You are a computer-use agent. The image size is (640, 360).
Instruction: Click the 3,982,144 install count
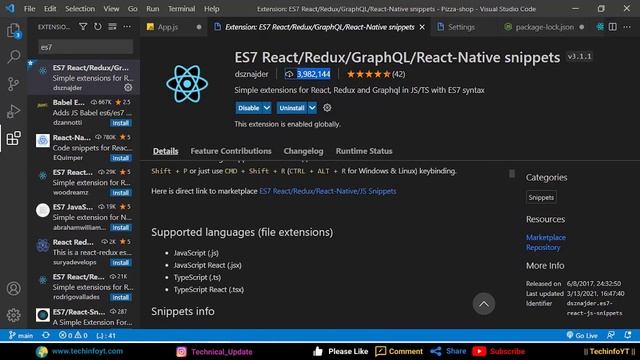coord(308,74)
